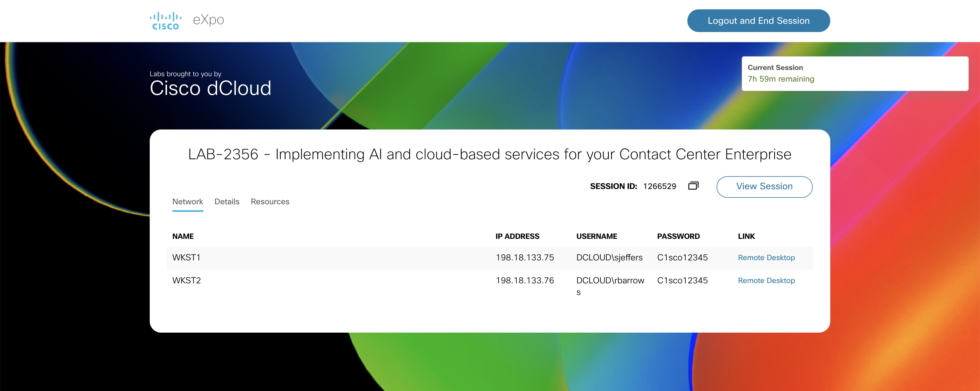Click the IP ADDRESS column header
Viewport: 980px width, 391px height.
tap(517, 236)
